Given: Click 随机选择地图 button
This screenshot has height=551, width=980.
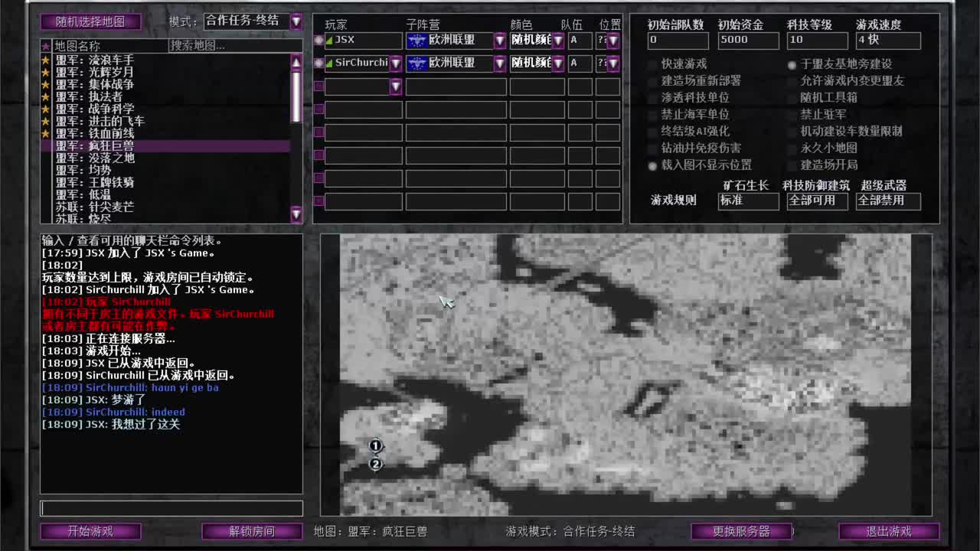Looking at the screenshot, I should (90, 21).
